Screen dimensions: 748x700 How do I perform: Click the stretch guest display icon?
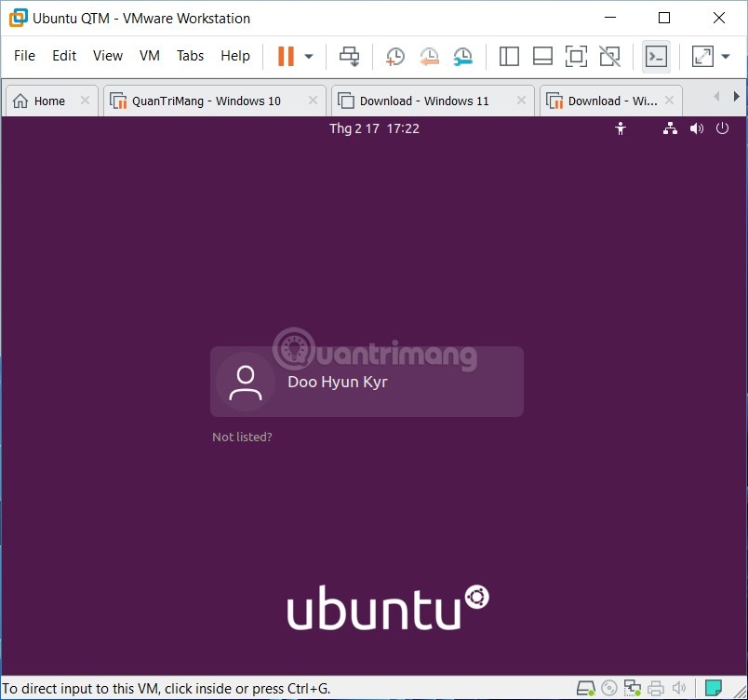[x=702, y=56]
